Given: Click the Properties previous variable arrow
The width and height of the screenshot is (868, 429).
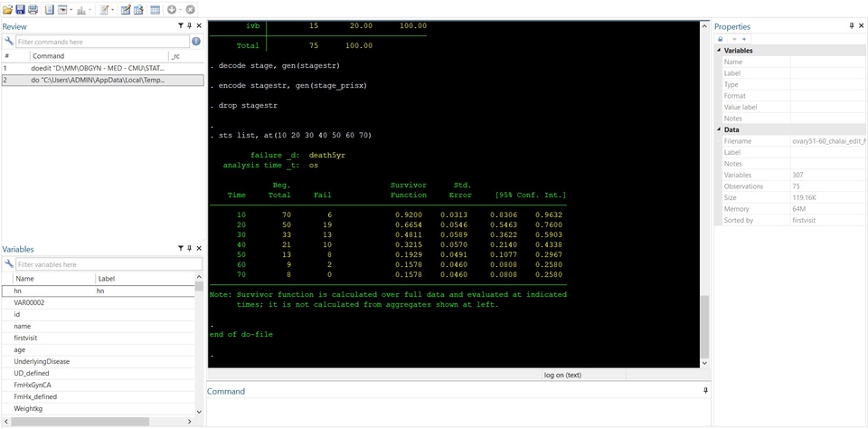Looking at the screenshot, I should (x=734, y=39).
